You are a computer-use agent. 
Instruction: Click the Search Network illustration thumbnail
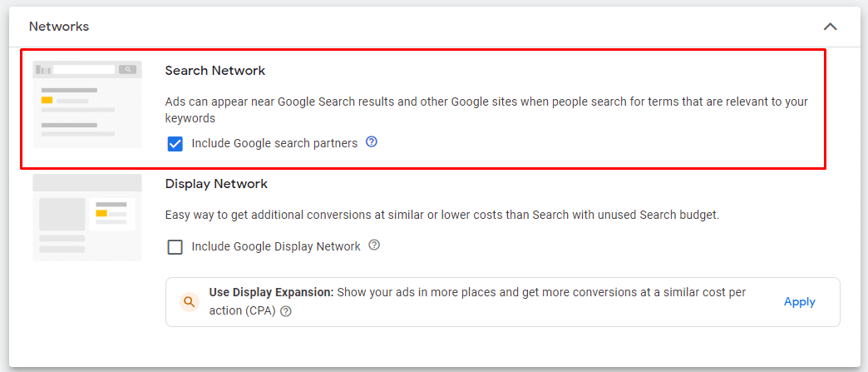click(x=87, y=104)
